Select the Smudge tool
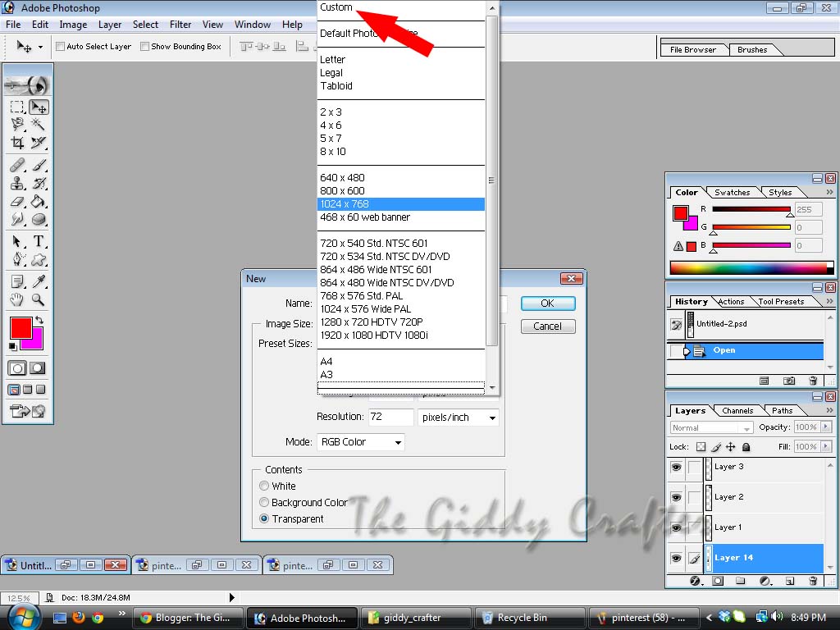The image size is (840, 630). [x=17, y=219]
